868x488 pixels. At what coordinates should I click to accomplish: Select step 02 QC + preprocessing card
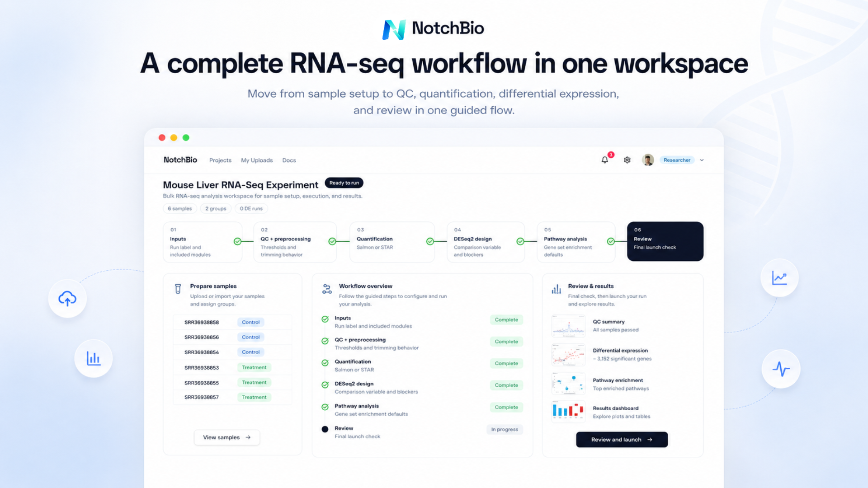[x=295, y=242]
